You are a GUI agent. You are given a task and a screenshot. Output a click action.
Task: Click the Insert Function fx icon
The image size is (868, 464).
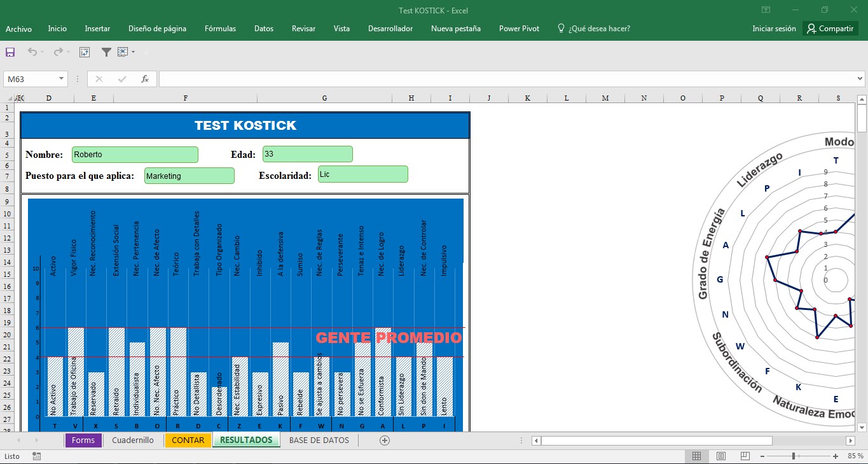pos(144,79)
